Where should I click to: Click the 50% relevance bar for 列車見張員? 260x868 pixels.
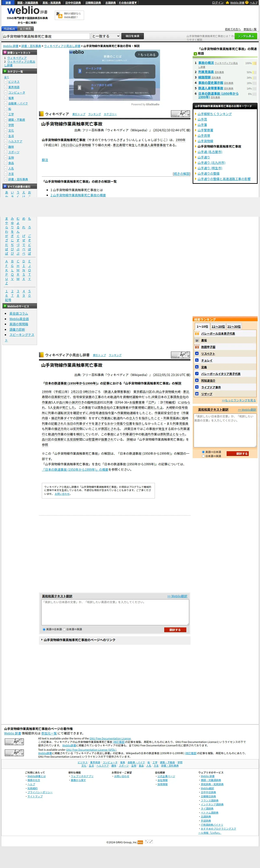[x=255, y=72]
